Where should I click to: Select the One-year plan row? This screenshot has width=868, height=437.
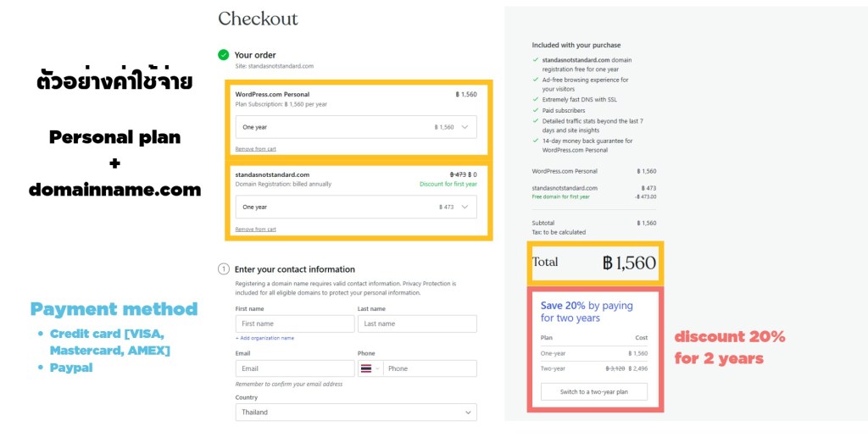(x=594, y=353)
